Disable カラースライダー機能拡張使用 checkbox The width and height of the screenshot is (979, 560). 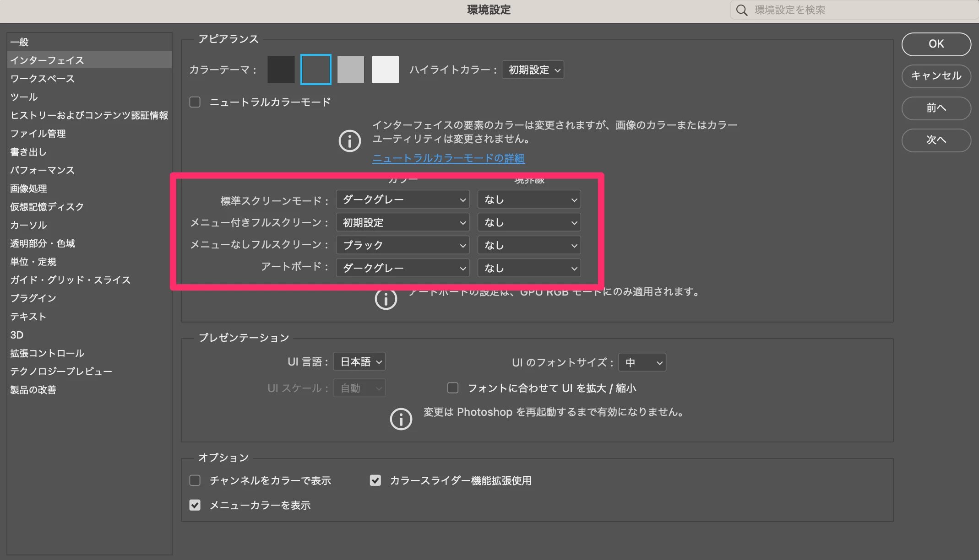pyautogui.click(x=375, y=480)
